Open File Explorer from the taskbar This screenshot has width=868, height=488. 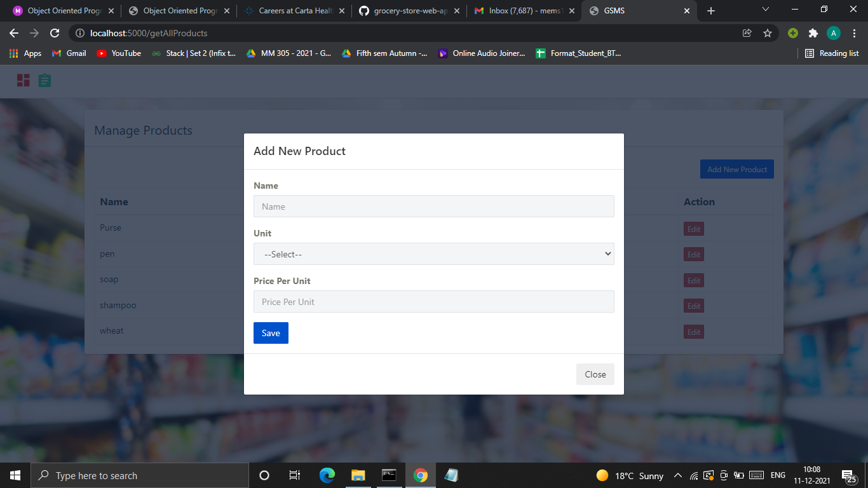[x=358, y=475]
